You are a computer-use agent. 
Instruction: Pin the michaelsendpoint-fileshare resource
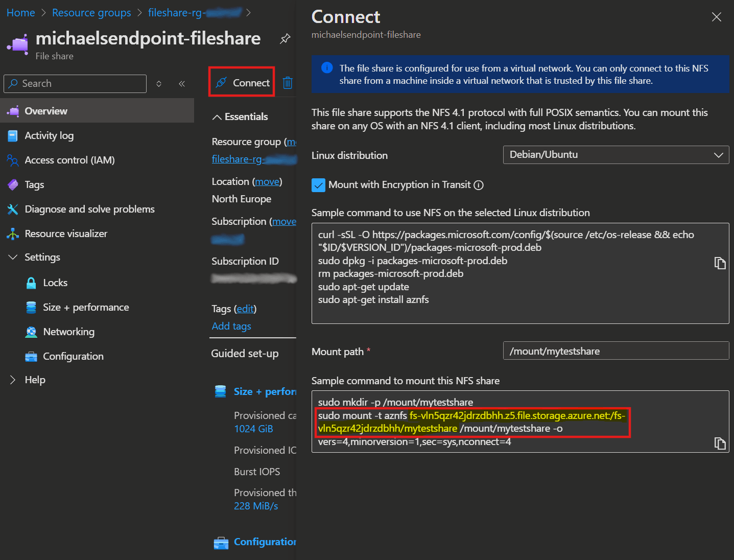tap(285, 38)
